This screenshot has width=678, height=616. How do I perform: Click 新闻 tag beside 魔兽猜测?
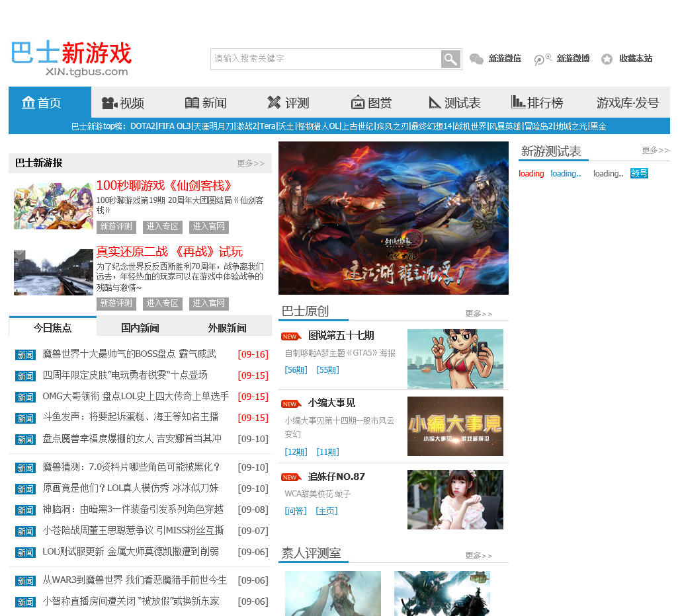(x=25, y=468)
